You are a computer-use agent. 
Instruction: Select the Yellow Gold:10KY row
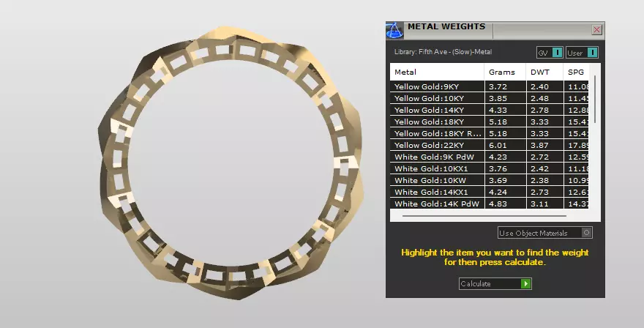(489, 98)
